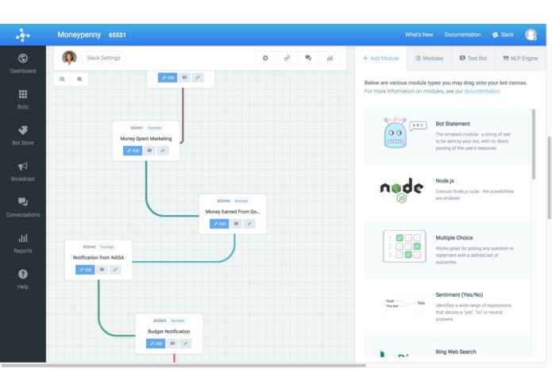Click the settings gear icon in canvas toolbar
Viewport: 552px width, 392px height.
click(x=265, y=58)
